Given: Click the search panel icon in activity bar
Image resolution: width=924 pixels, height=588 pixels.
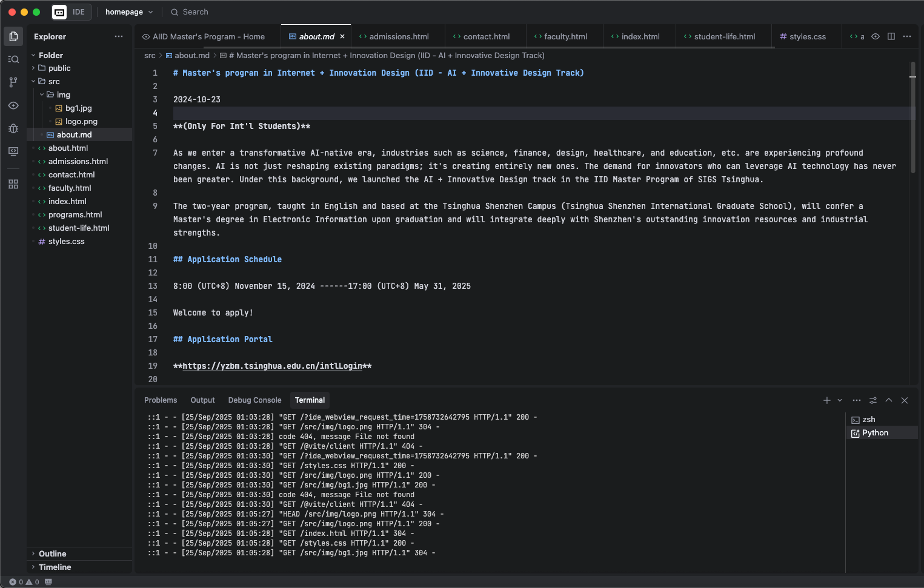Looking at the screenshot, I should [x=13, y=59].
